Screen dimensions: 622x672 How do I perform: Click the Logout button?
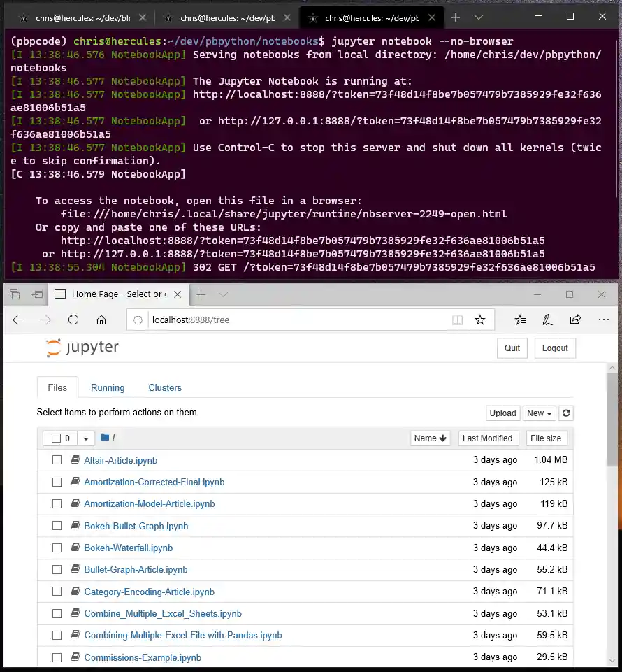(x=555, y=348)
